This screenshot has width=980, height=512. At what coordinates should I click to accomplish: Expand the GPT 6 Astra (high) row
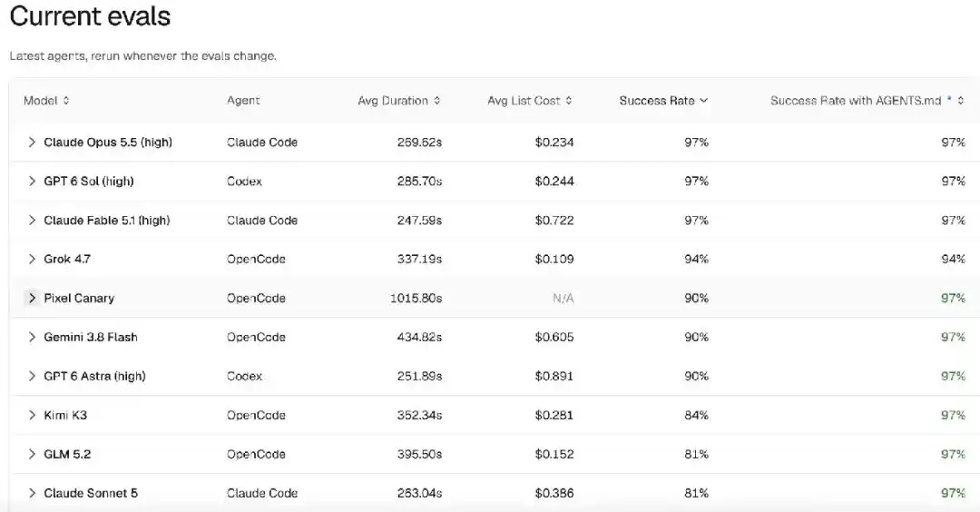32,376
